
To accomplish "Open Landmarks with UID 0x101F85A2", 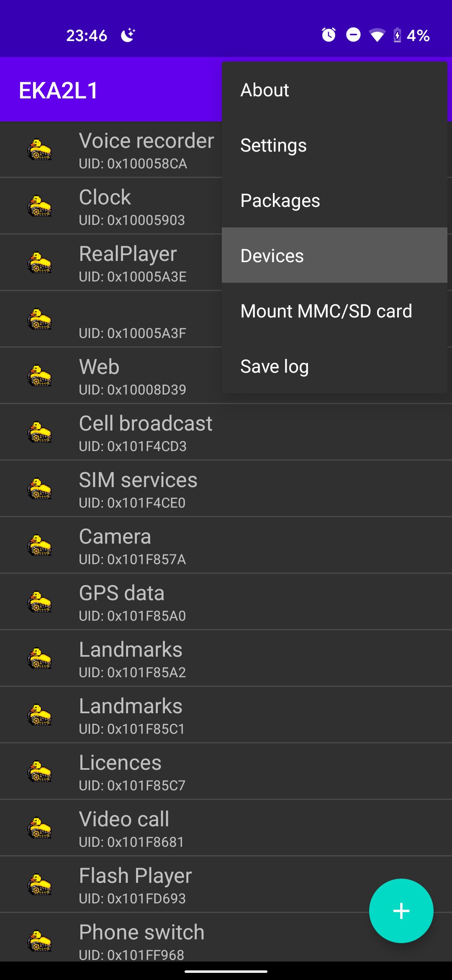I will click(226, 658).
